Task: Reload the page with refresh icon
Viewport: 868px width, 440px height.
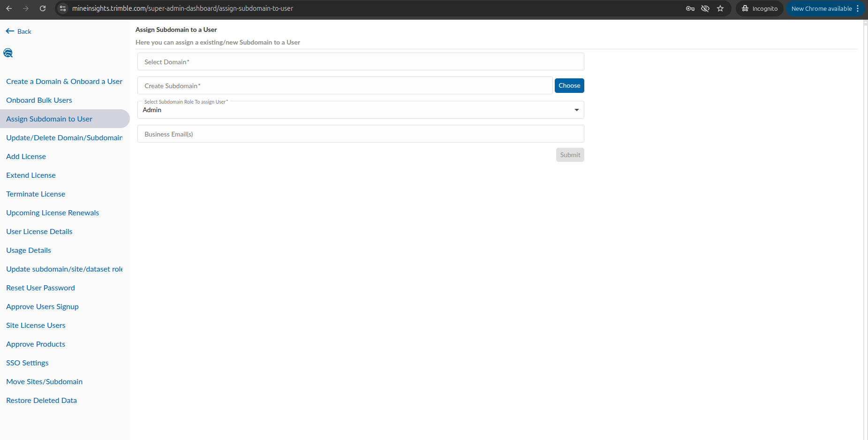Action: [x=43, y=8]
